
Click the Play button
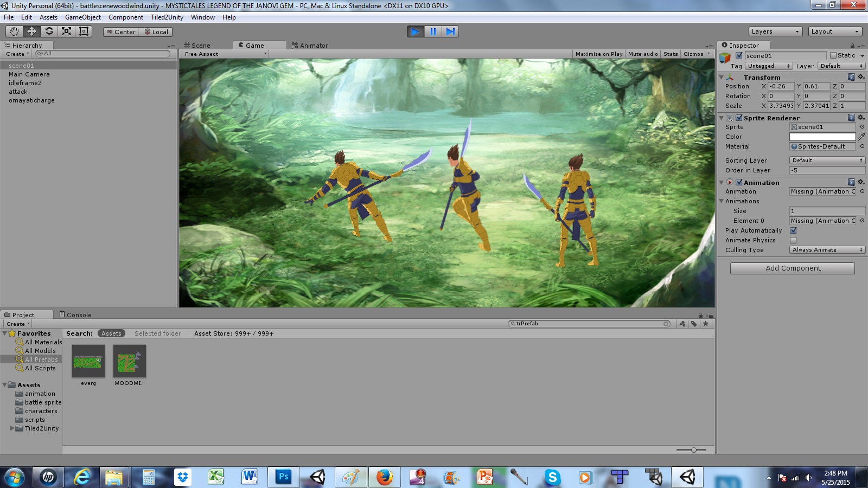click(416, 31)
